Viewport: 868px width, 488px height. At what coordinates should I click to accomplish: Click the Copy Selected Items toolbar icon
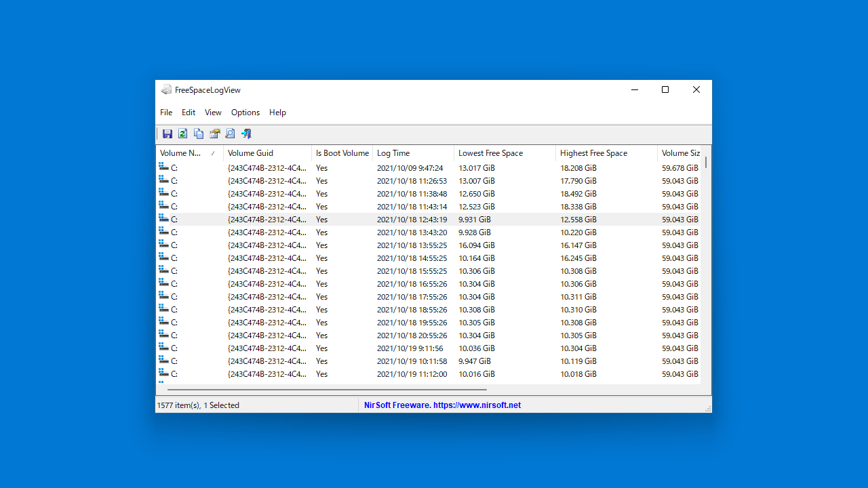coord(199,134)
